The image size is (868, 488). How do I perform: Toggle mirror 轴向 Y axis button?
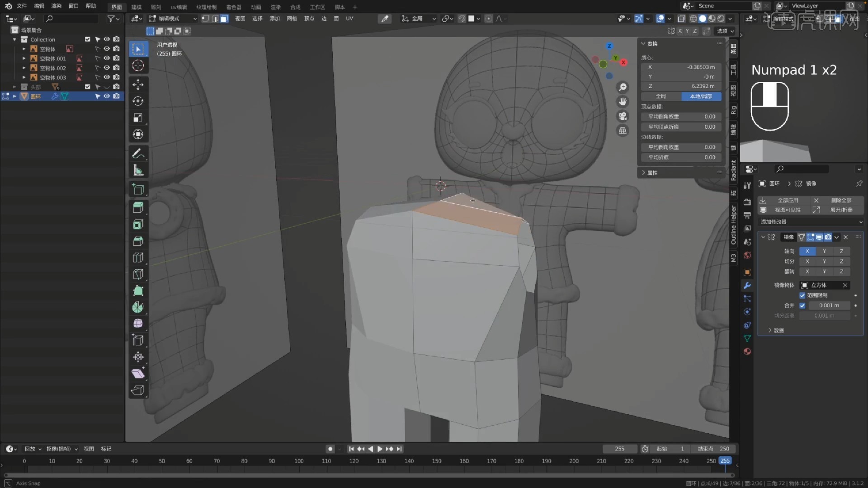pos(824,251)
